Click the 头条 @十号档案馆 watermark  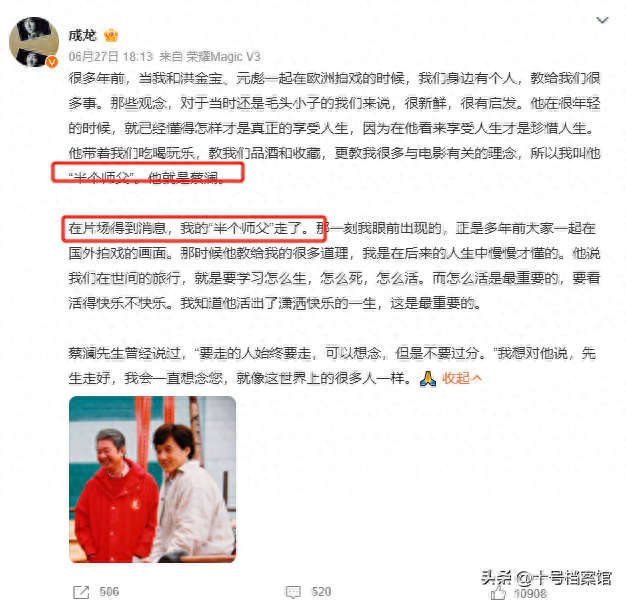coord(546,578)
